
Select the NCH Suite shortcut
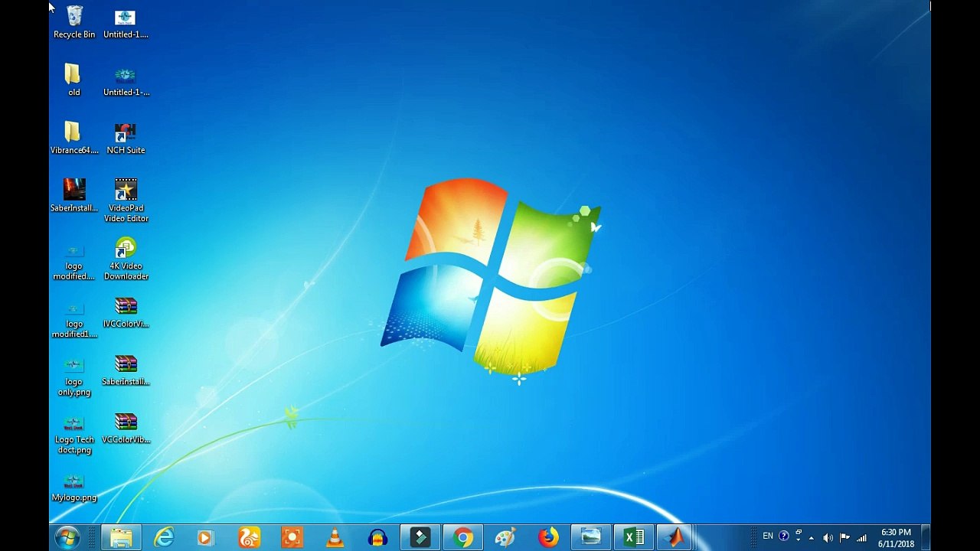[x=126, y=138]
